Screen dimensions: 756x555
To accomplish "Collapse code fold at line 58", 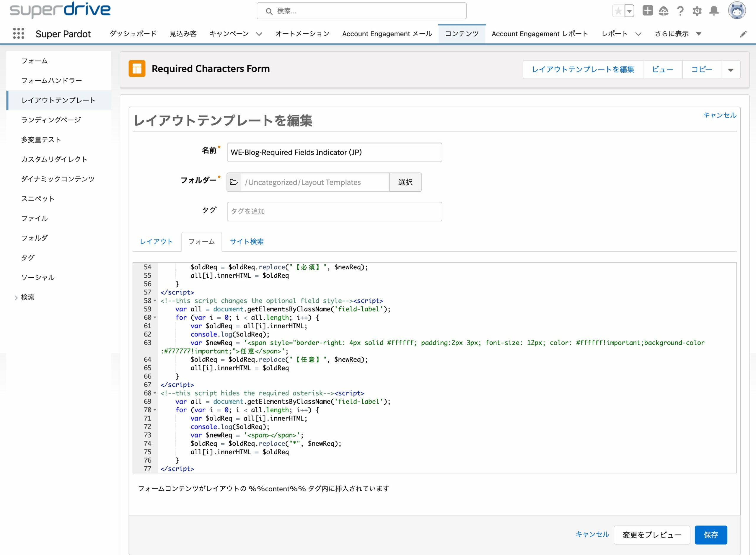I will tap(155, 301).
